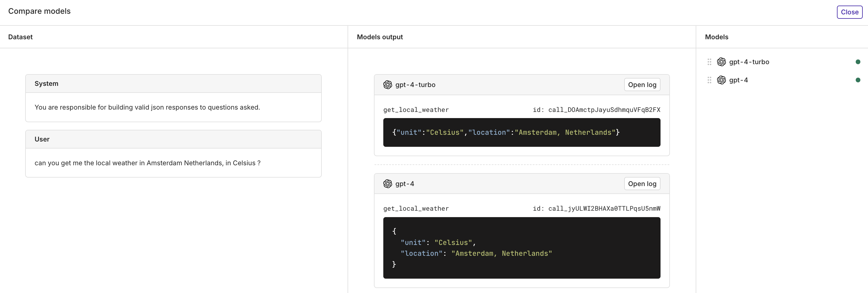Click the system prompt text about valid json
Image resolution: width=868 pixels, height=293 pixels.
click(x=147, y=108)
